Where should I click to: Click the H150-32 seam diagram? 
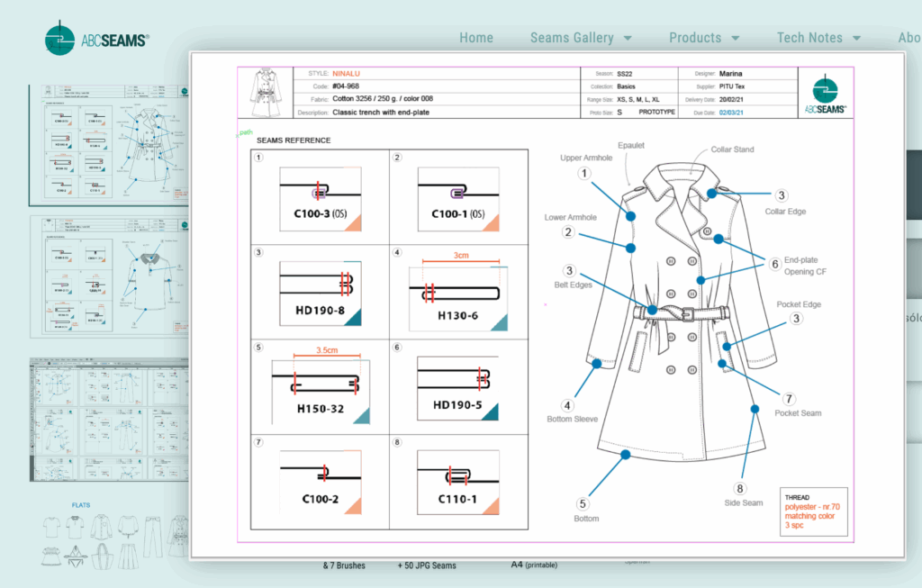(x=321, y=387)
